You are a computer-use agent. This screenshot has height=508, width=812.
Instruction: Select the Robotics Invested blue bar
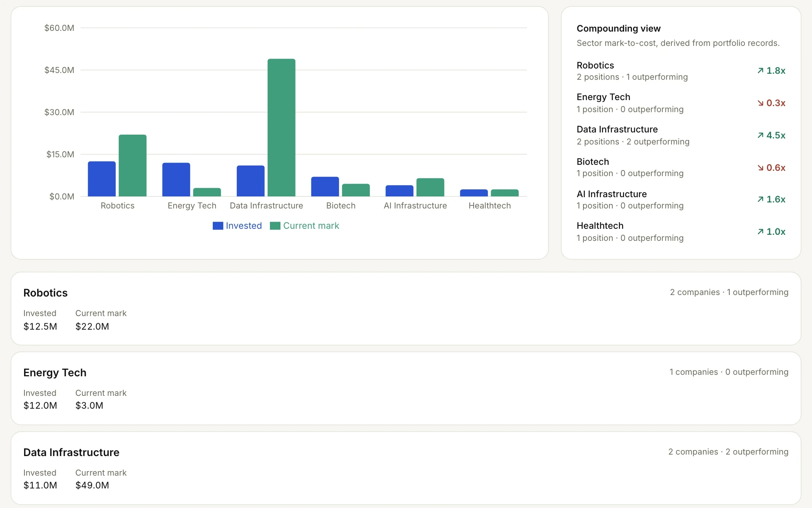[x=102, y=179]
